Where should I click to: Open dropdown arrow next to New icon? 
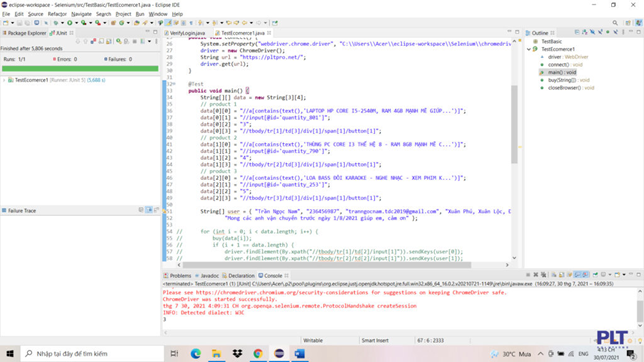coord(12,23)
